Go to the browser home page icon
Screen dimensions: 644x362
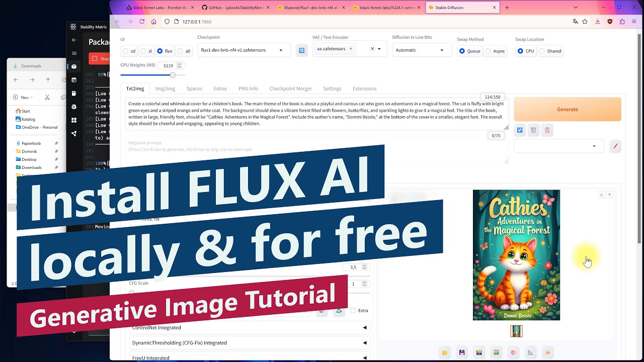(x=154, y=22)
